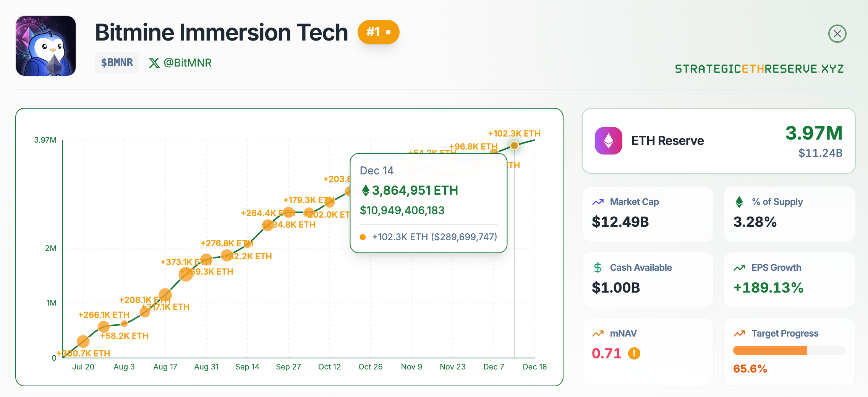This screenshot has height=397, width=868.
Task: Click the Target Progress trend icon
Action: pos(739,333)
